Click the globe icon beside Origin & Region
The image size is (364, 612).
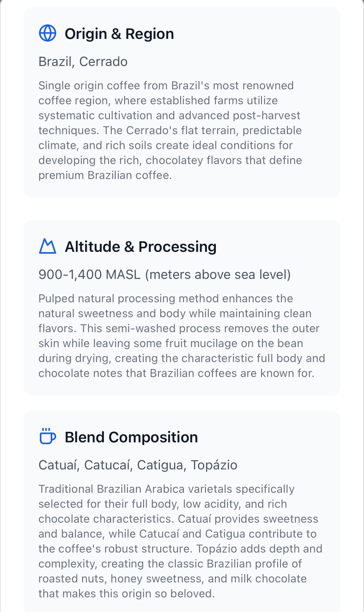click(x=48, y=33)
